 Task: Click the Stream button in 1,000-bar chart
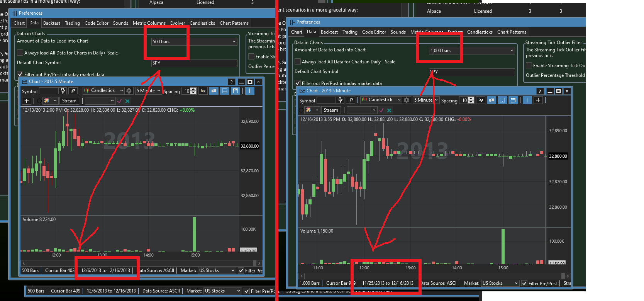pos(331,110)
